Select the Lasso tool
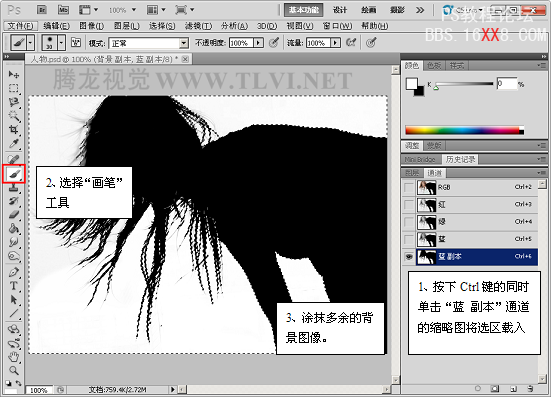This screenshot has height=397, width=551. pyautogui.click(x=14, y=102)
